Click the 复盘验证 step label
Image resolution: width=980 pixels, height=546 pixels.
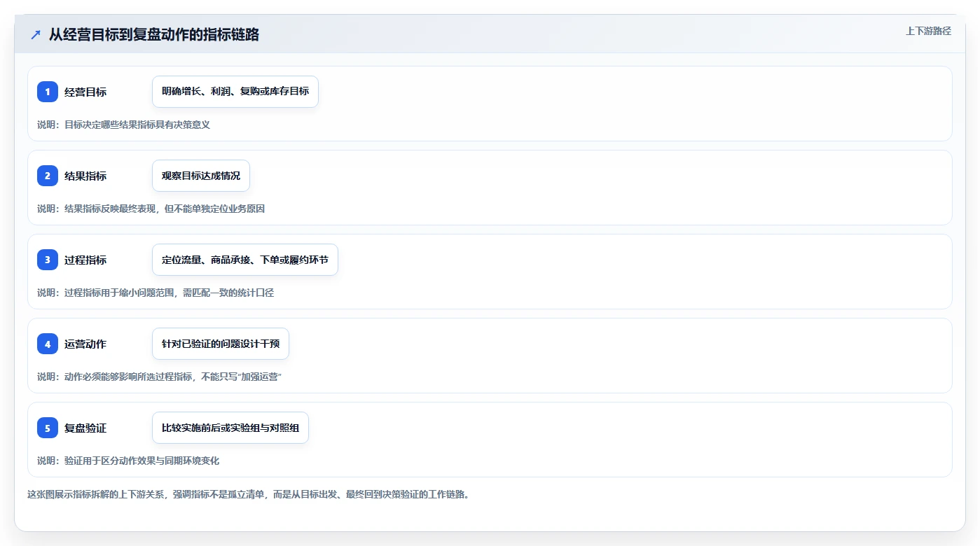click(x=85, y=428)
